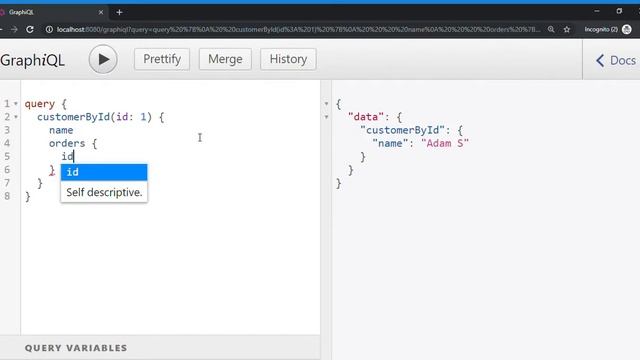Open the Docs panel
Screen dimensions: 640x360
point(616,60)
